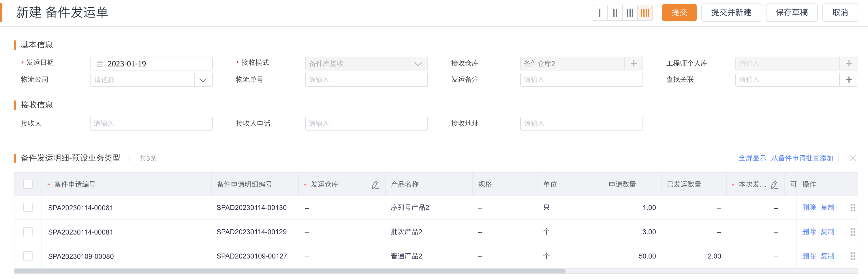Click the 发运日期 date field
Screen dimensions: 868x279
(151, 64)
